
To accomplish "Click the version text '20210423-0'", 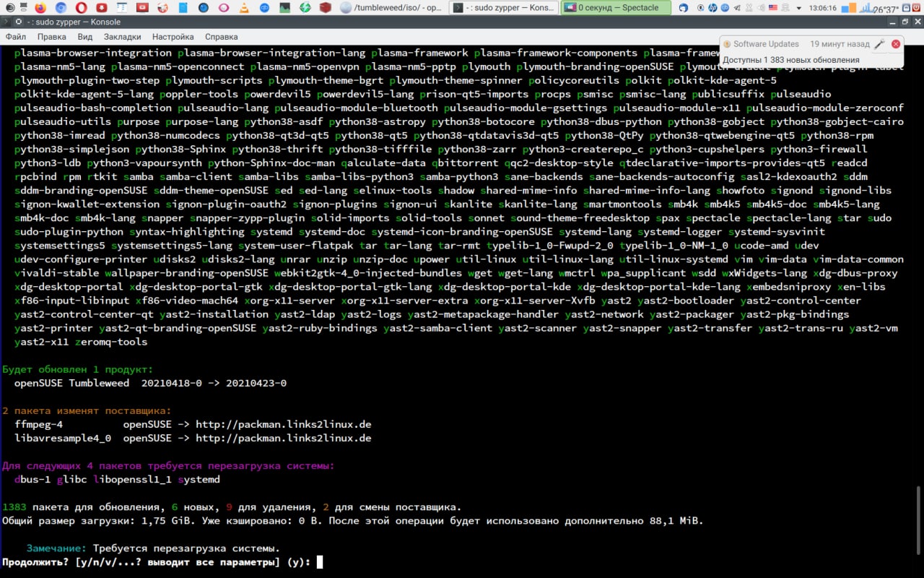I will 256,383.
